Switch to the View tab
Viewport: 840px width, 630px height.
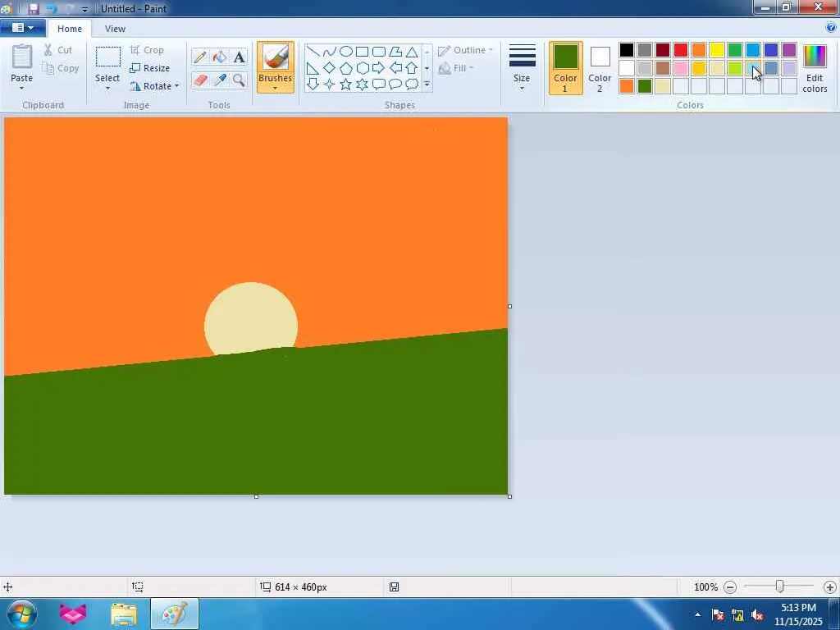115,29
